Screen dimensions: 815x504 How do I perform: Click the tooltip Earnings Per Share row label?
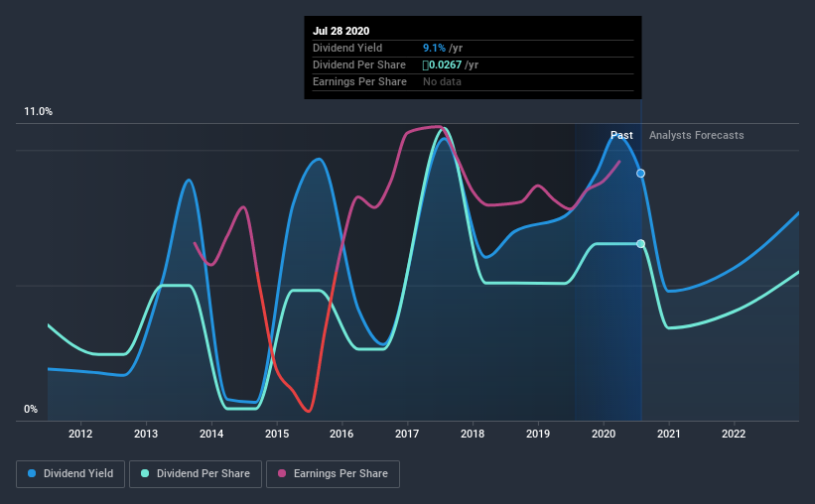(359, 81)
